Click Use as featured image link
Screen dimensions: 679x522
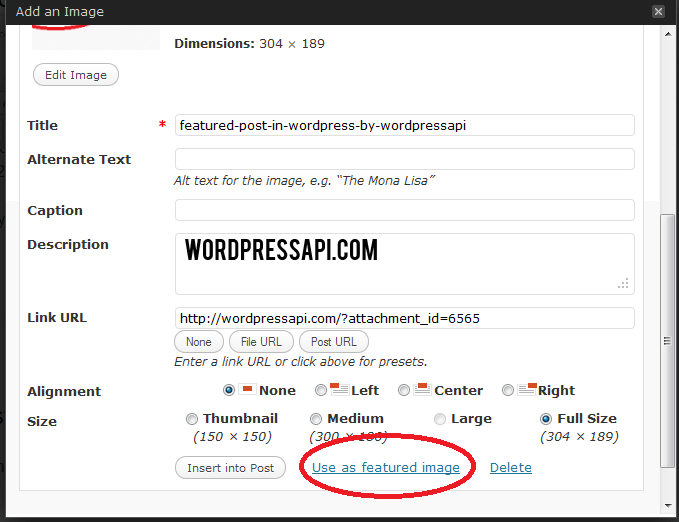tap(386, 468)
